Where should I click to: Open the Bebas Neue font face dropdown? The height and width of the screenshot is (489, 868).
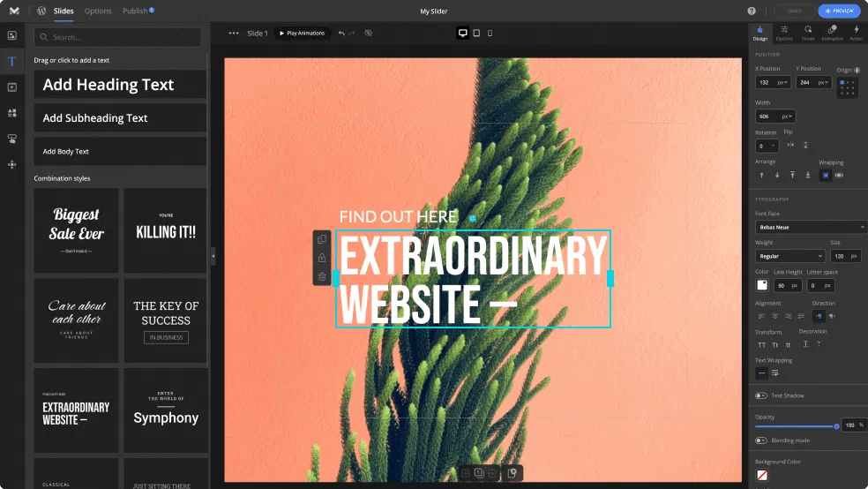pos(811,228)
